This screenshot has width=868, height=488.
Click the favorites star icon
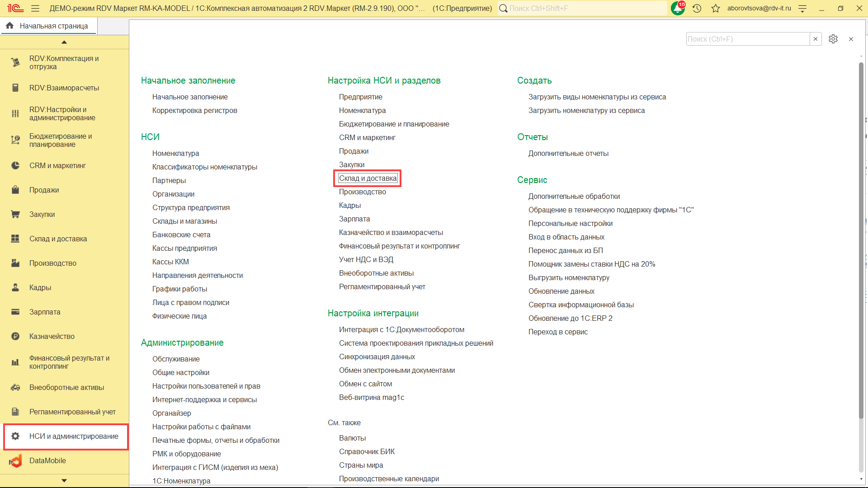point(715,8)
